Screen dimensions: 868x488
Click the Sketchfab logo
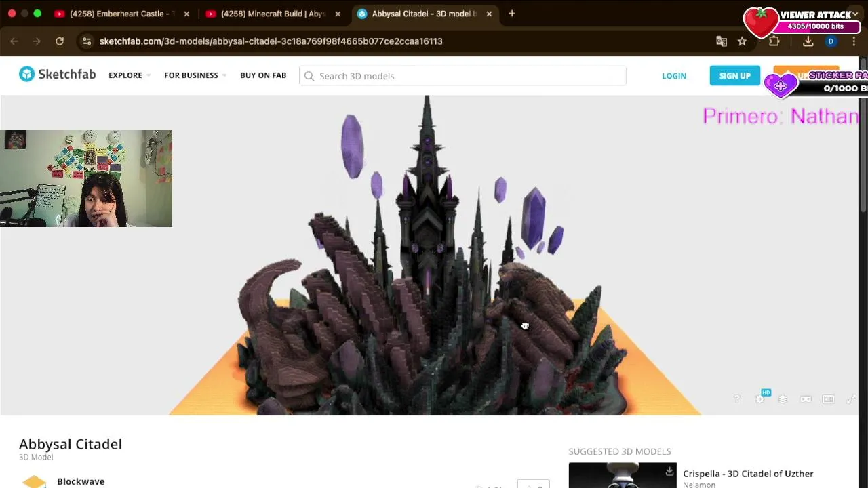point(58,75)
